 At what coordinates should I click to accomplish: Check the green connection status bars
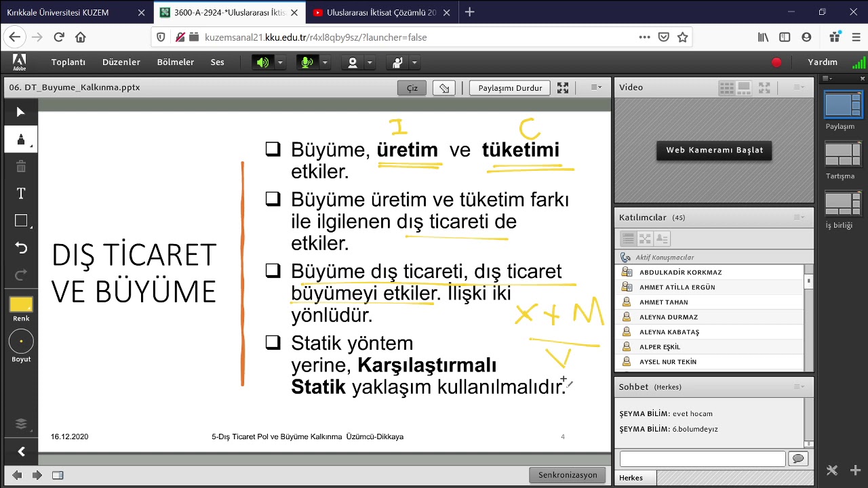click(x=859, y=62)
